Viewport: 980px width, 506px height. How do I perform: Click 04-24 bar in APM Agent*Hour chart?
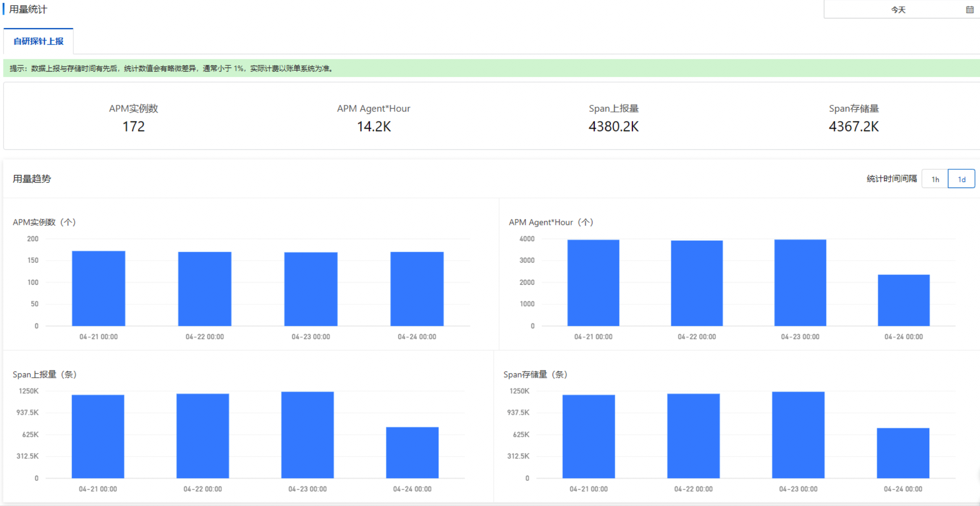point(903,300)
